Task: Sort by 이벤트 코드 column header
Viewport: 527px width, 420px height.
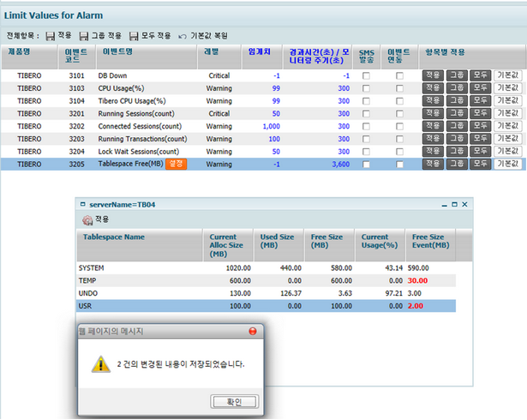Action: [x=76, y=56]
